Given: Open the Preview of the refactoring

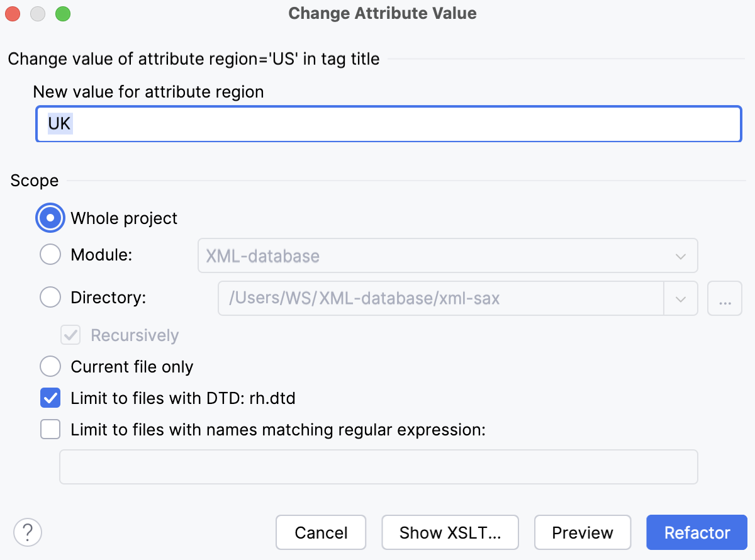Looking at the screenshot, I should (x=583, y=532).
